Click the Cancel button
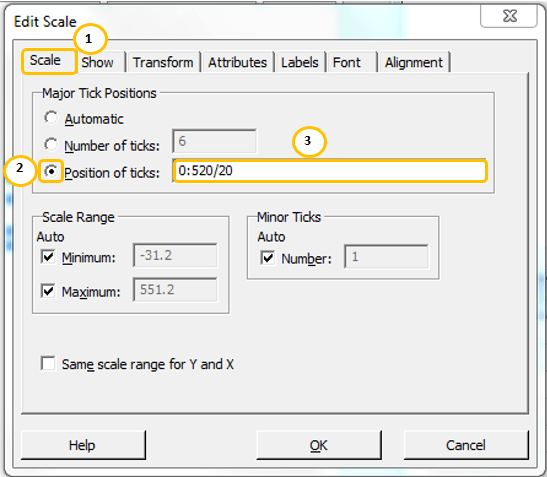The height and width of the screenshot is (477, 547). 466,445
